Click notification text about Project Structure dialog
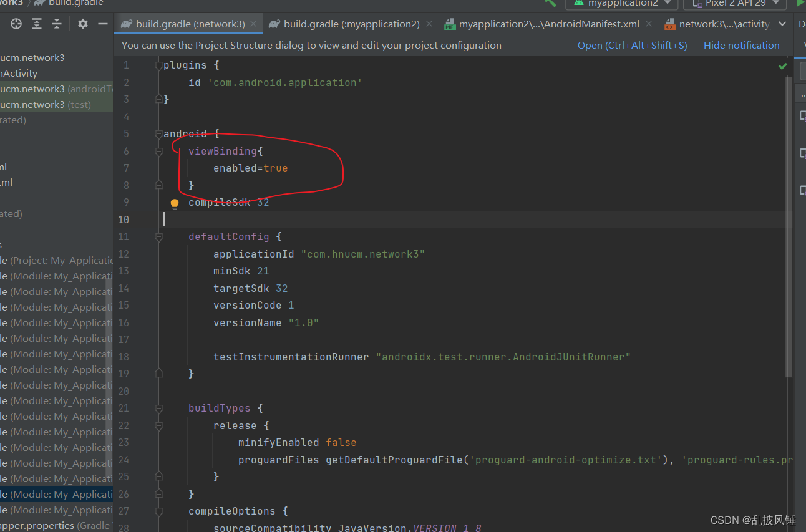The image size is (806, 532). [311, 46]
